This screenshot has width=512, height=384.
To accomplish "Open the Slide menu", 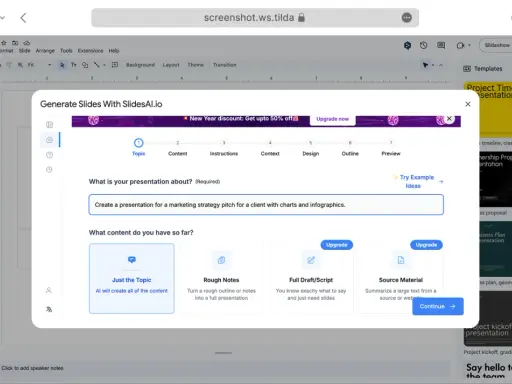I will pyautogui.click(x=24, y=51).
